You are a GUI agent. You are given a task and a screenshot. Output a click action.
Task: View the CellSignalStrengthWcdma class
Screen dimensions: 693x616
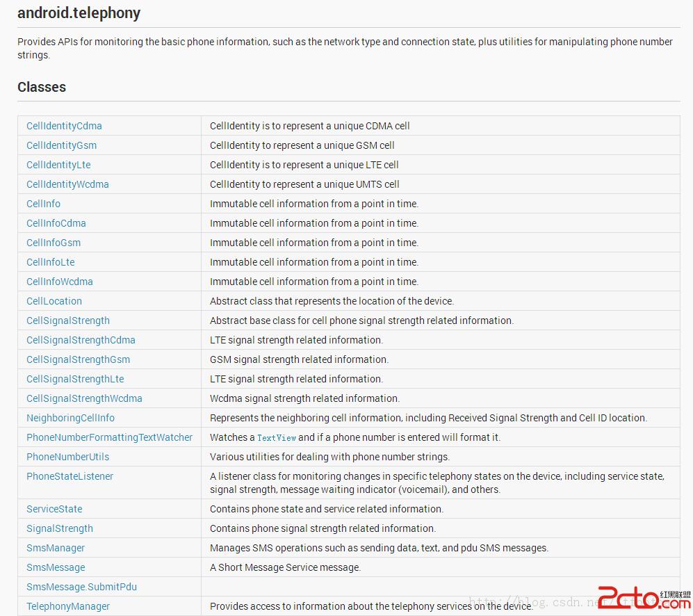pos(84,398)
